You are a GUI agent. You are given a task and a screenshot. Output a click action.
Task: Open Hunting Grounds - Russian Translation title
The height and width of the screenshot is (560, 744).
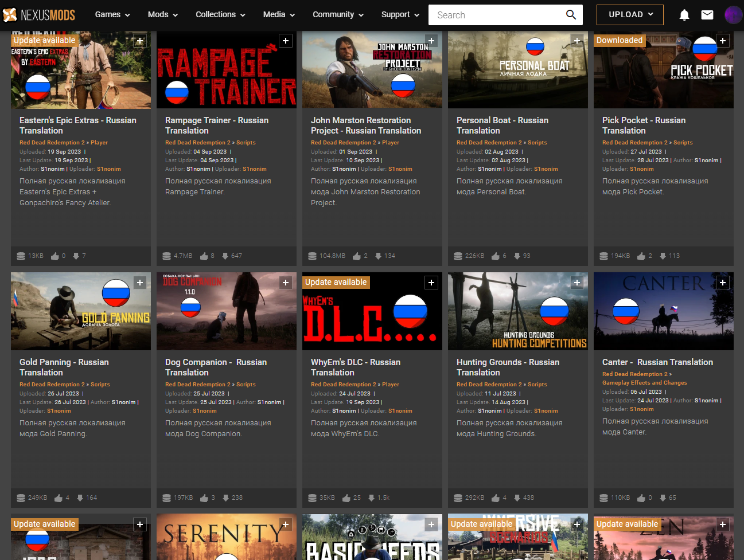pos(508,367)
